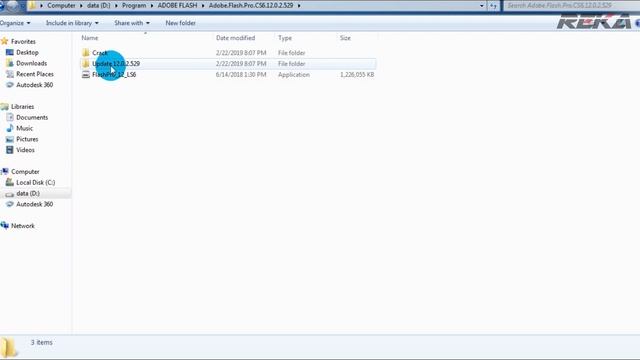Click the Autodesk 360 icon under Computer
This screenshot has width=640, height=360.
point(10,204)
